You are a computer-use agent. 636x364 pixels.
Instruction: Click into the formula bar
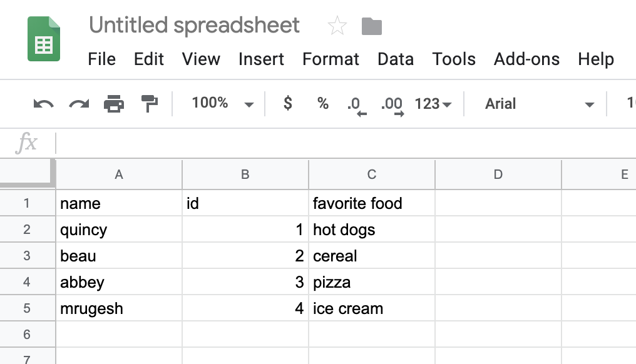344,143
